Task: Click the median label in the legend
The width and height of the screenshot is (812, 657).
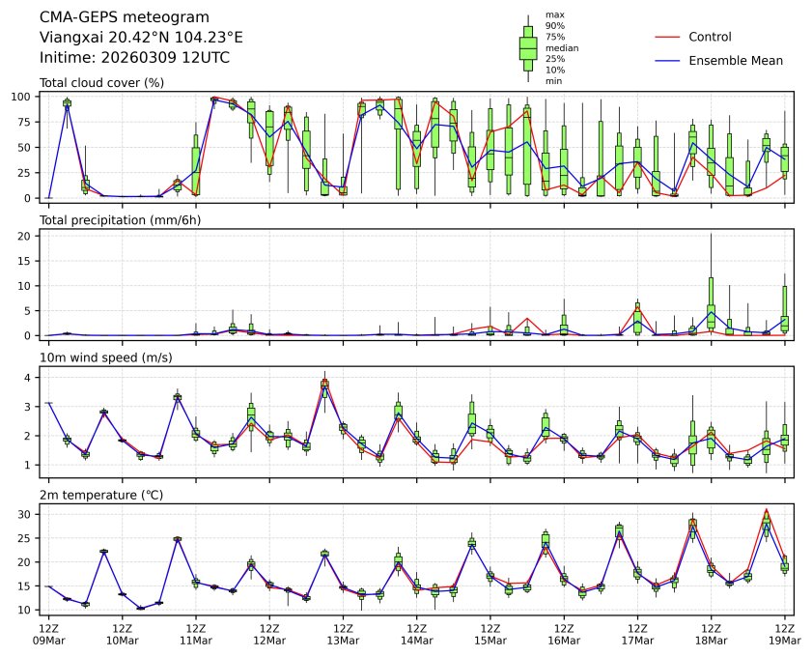Action: [x=560, y=47]
